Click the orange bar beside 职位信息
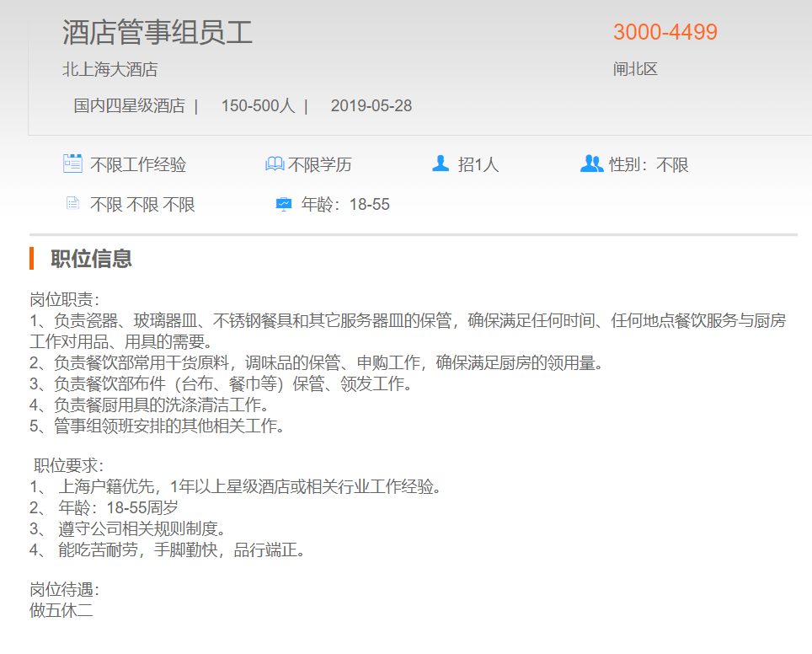Screen dimensions: 812x654 tap(31, 259)
